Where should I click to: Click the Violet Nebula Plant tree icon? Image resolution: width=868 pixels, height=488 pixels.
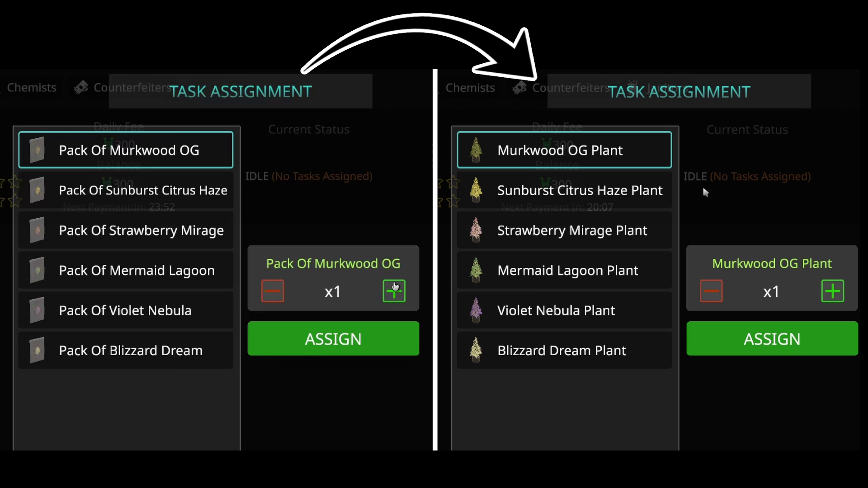pyautogui.click(x=476, y=310)
